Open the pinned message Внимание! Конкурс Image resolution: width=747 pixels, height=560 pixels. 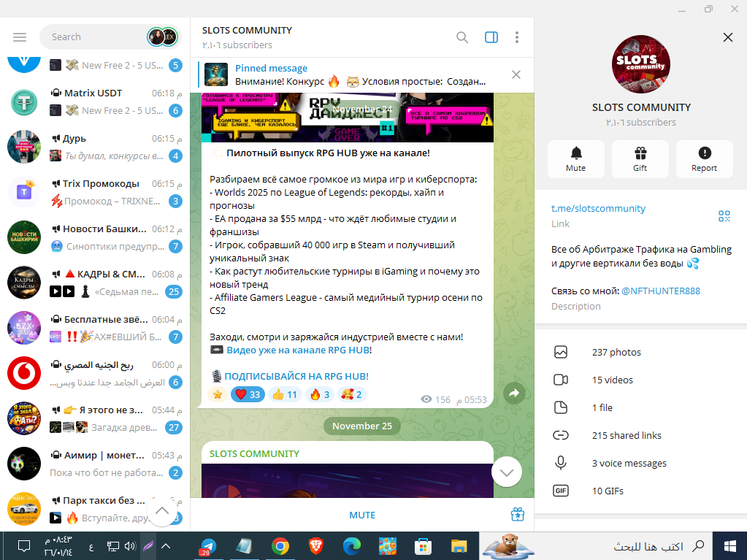[x=353, y=74]
